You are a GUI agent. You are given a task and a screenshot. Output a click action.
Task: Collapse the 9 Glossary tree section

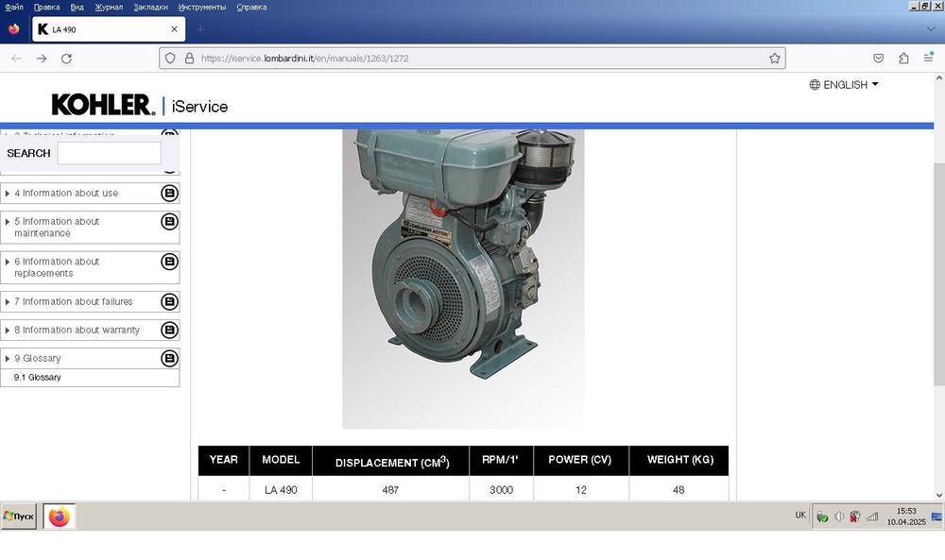tap(8, 359)
